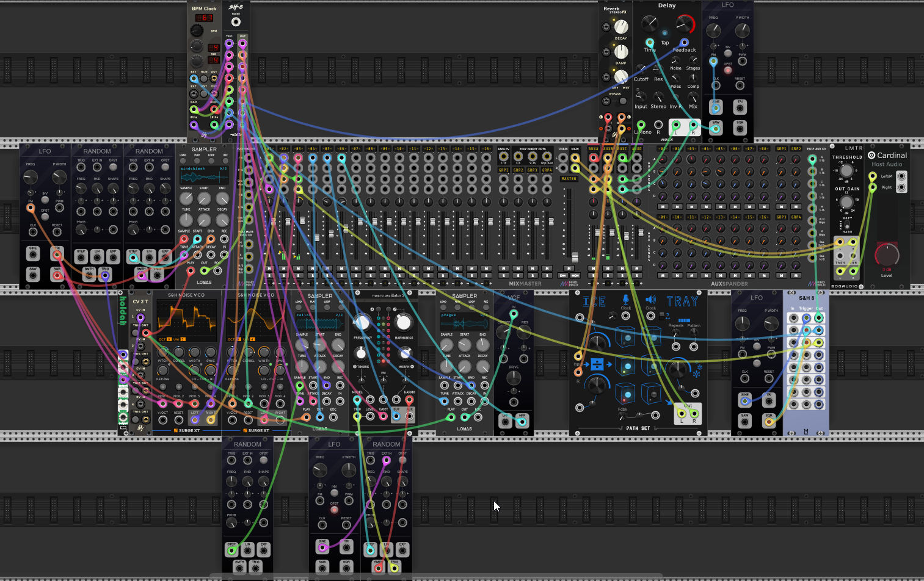This screenshot has height=581, width=924.
Task: Click the DECAY knob on Reverb Stereo FX
Action: coord(620,27)
